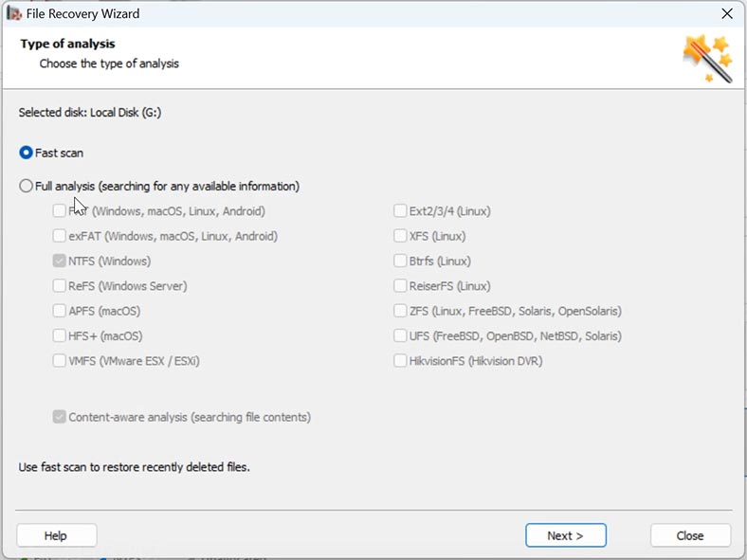The height and width of the screenshot is (560, 747).
Task: Click the 'Choose the type of analysis' subtitle
Action: pos(109,63)
